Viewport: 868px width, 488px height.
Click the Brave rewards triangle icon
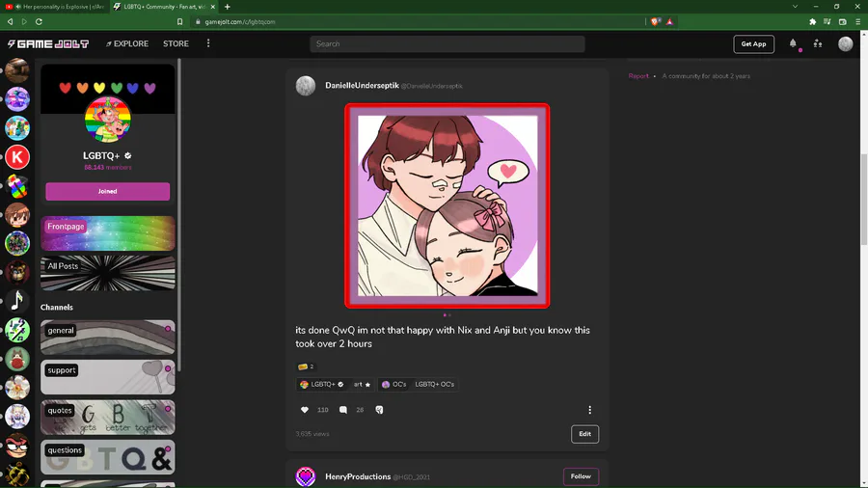tap(670, 21)
